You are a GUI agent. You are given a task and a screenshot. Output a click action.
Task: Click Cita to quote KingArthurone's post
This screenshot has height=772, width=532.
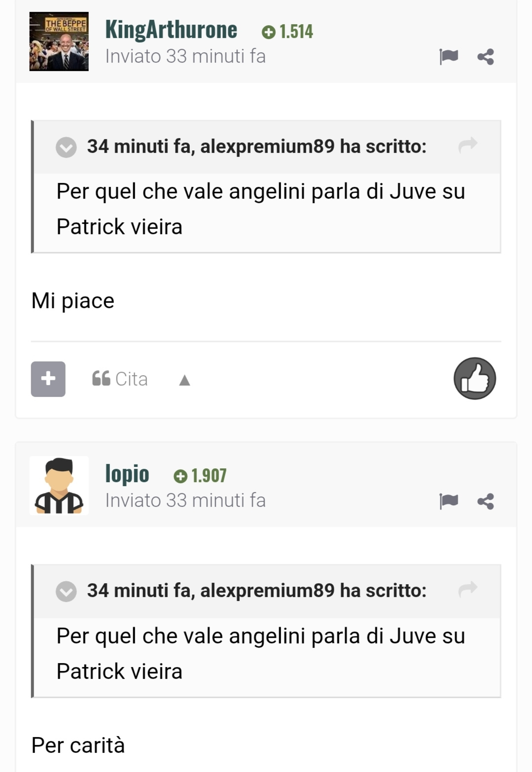pyautogui.click(x=120, y=379)
